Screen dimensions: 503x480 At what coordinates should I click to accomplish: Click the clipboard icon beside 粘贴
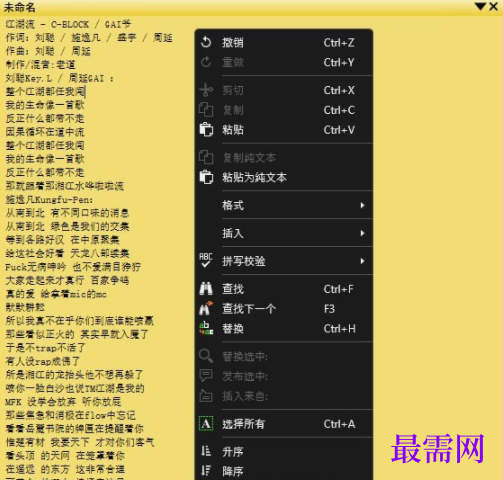coord(206,130)
